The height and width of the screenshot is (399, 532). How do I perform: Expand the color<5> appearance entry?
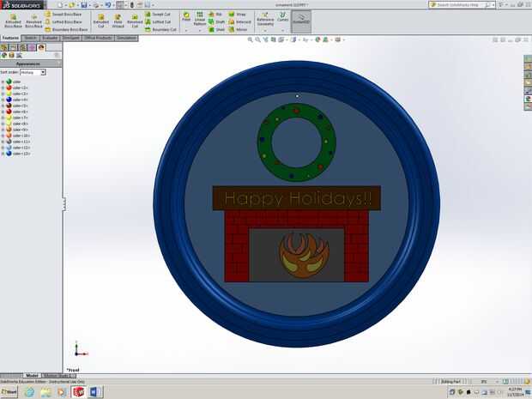pyautogui.click(x=3, y=106)
